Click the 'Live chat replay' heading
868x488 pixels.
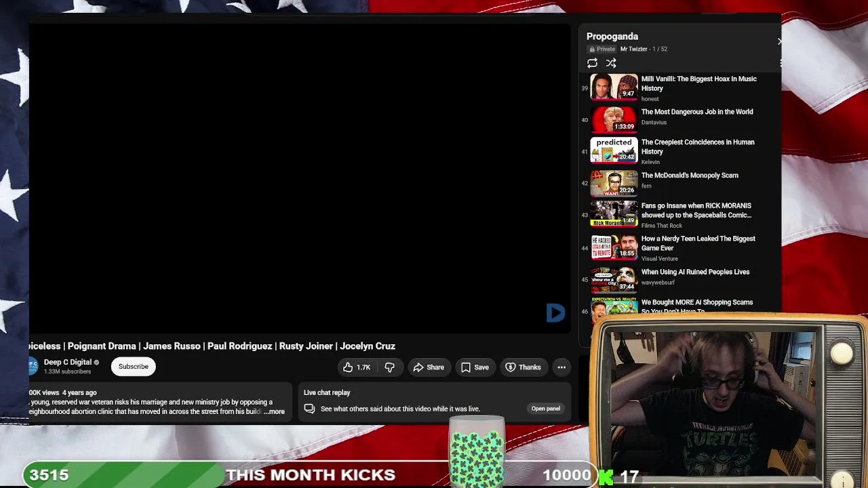click(x=327, y=393)
